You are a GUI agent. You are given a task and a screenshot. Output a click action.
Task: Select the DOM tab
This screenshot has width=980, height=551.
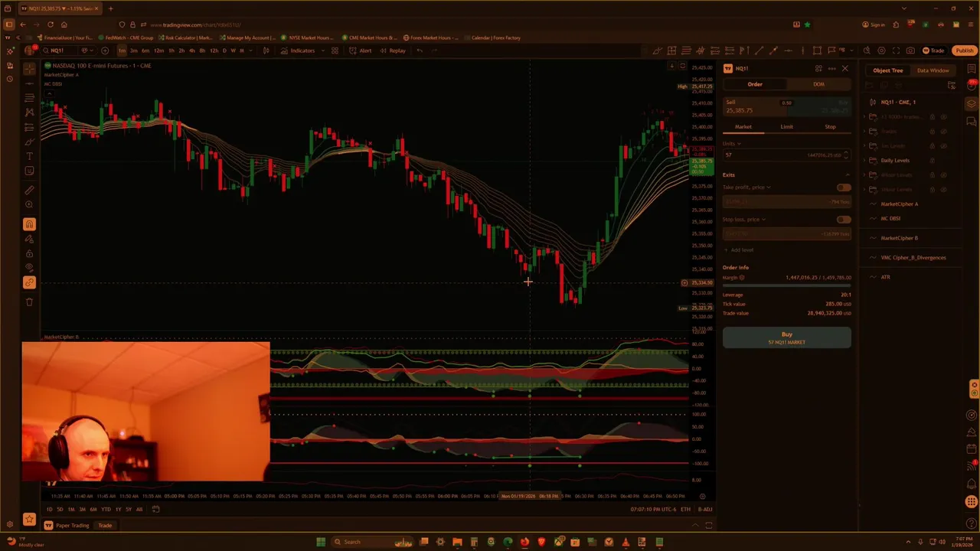point(818,84)
